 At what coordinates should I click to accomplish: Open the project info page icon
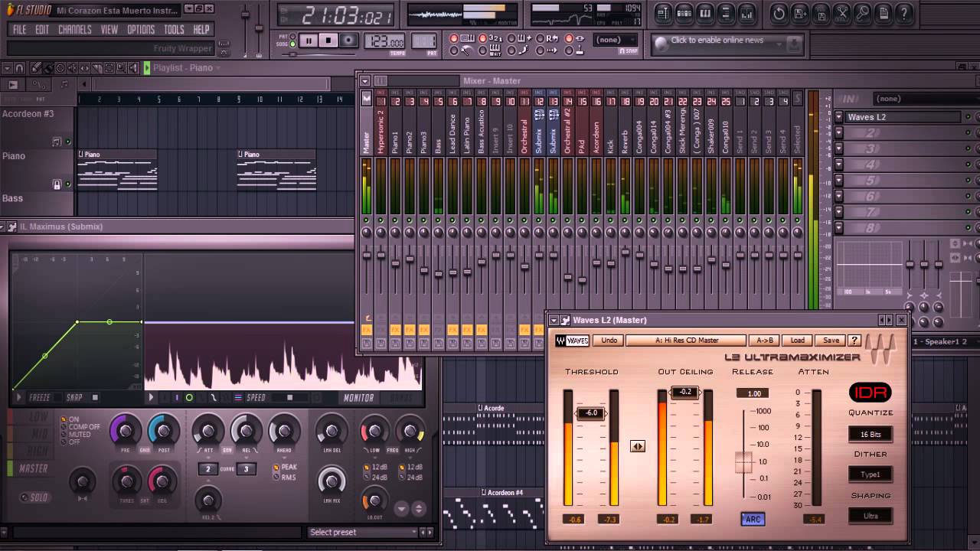[x=883, y=13]
